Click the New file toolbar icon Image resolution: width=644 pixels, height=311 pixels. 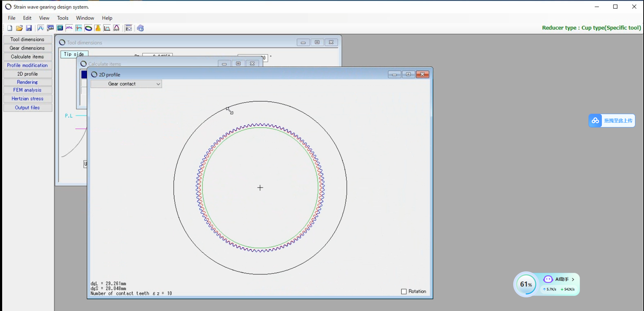[x=10, y=28]
